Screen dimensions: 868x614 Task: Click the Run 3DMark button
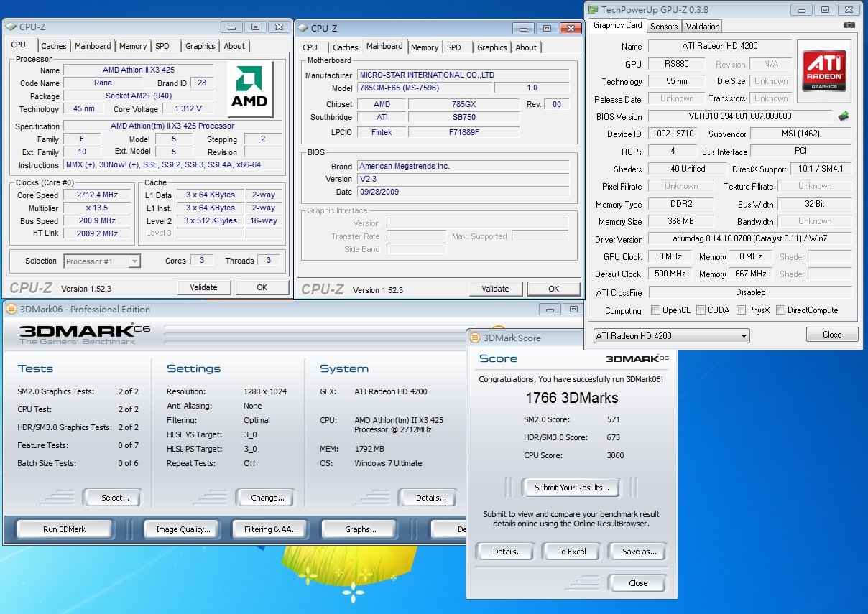click(64, 529)
